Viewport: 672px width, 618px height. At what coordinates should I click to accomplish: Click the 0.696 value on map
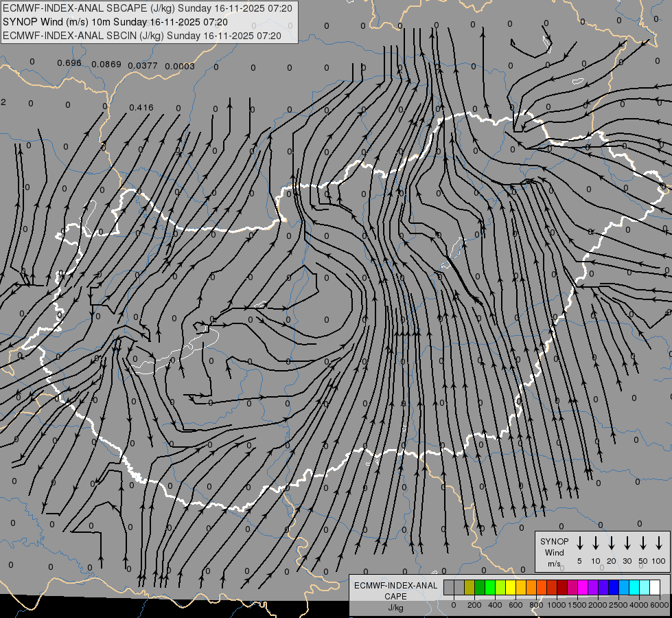[69, 63]
